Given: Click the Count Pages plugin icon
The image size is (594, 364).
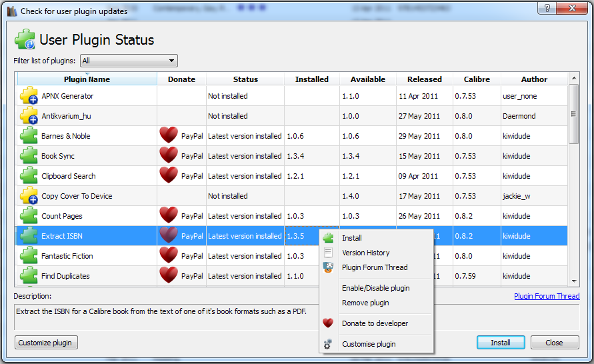Looking at the screenshot, I should pyautogui.click(x=29, y=216).
